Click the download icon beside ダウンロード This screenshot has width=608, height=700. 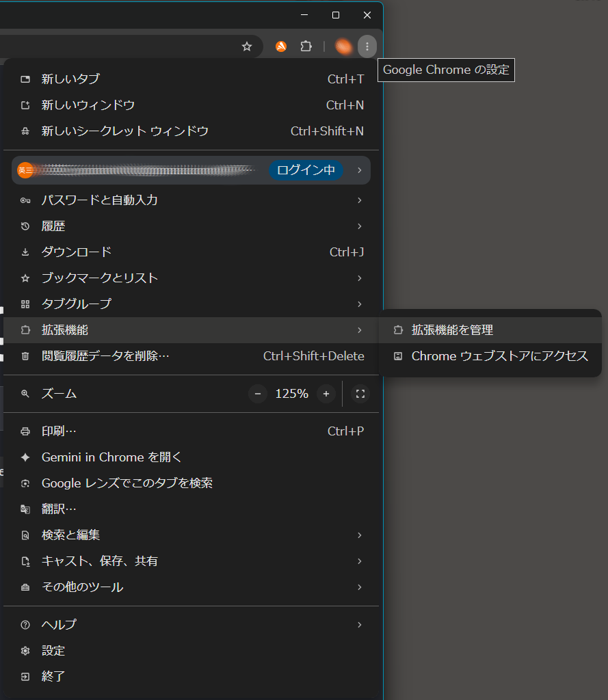pos(25,252)
